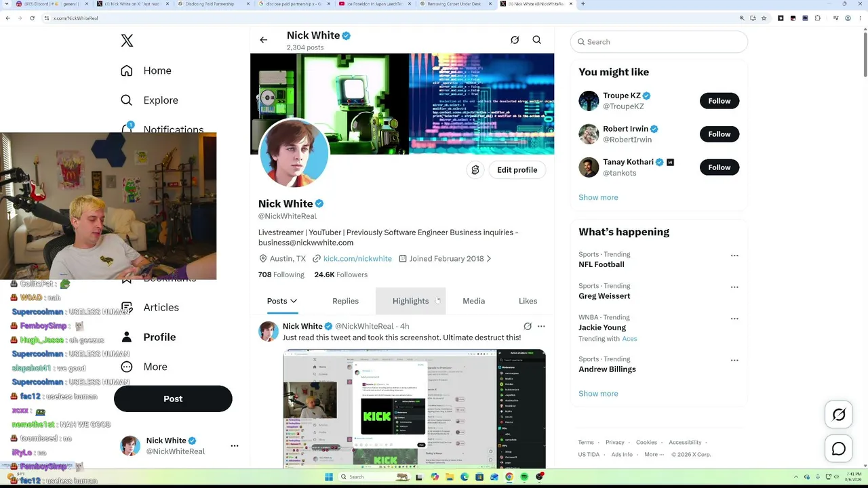Click the Windows taskbar Search box
Viewport: 868px width, 488px height.
375,477
